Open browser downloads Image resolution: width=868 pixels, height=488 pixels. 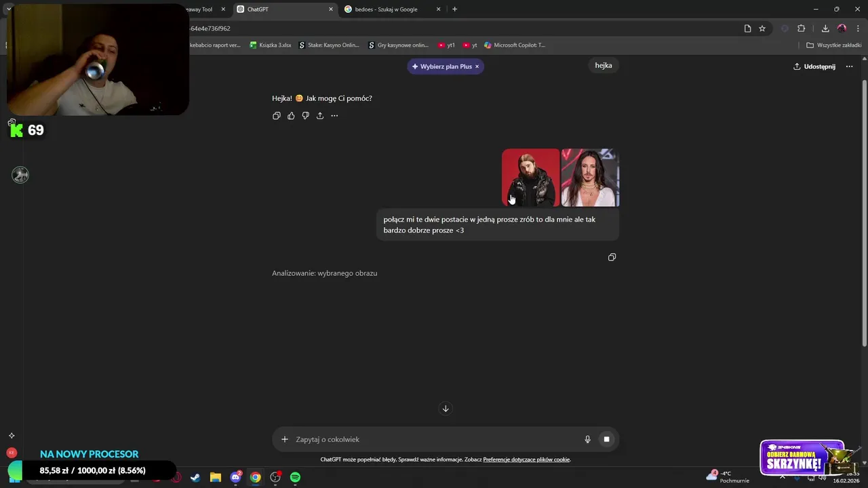tap(825, 28)
